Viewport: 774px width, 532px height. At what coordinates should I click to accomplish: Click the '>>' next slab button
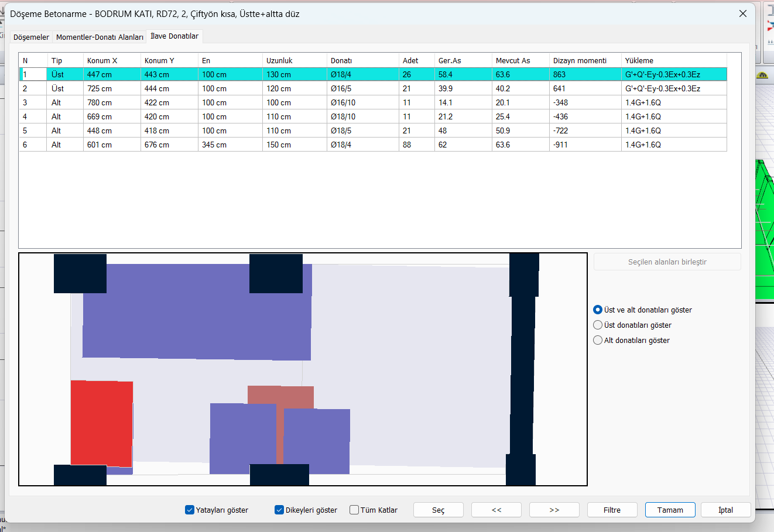[554, 510]
